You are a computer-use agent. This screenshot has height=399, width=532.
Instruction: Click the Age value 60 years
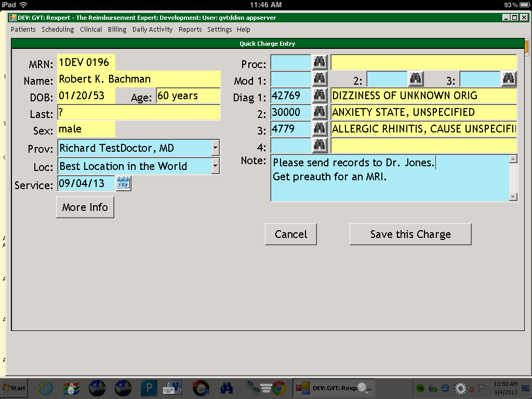(188, 96)
